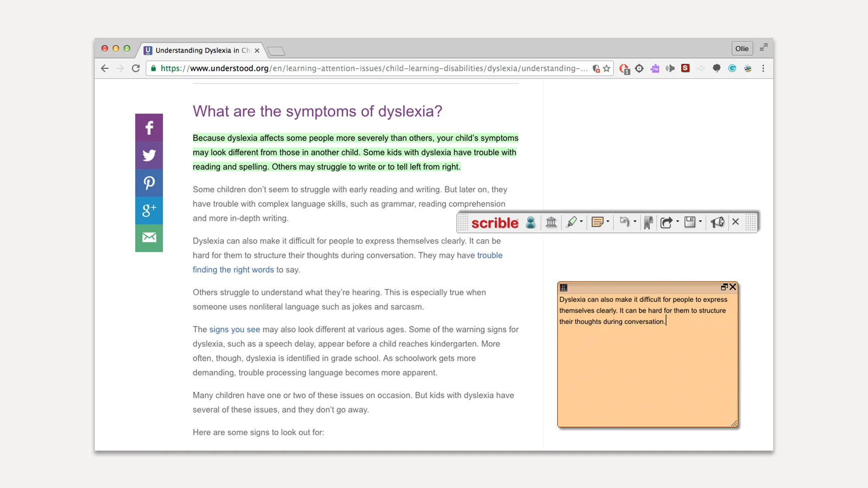
Task: Expand the save options dropdown arrow
Action: point(700,222)
